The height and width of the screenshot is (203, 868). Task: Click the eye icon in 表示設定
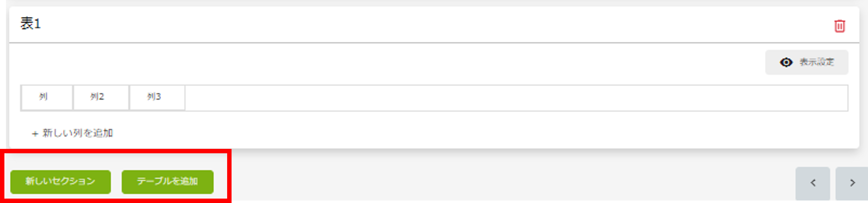786,62
